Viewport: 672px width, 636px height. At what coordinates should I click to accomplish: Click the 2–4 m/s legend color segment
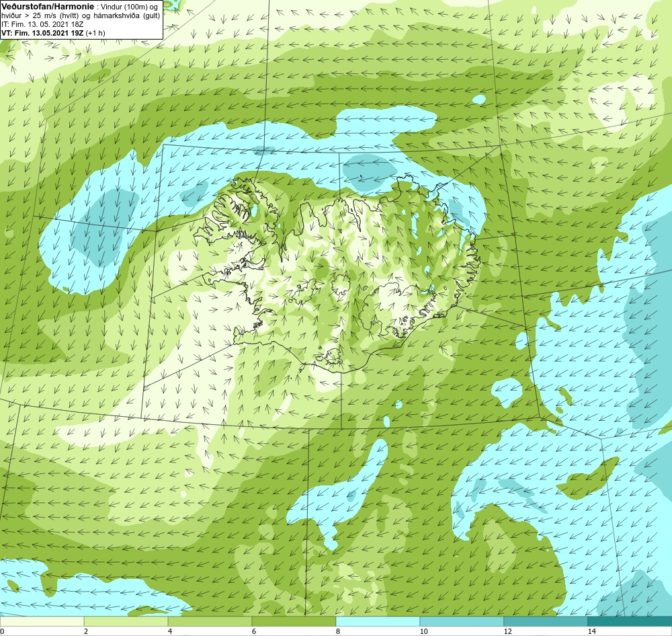126,621
